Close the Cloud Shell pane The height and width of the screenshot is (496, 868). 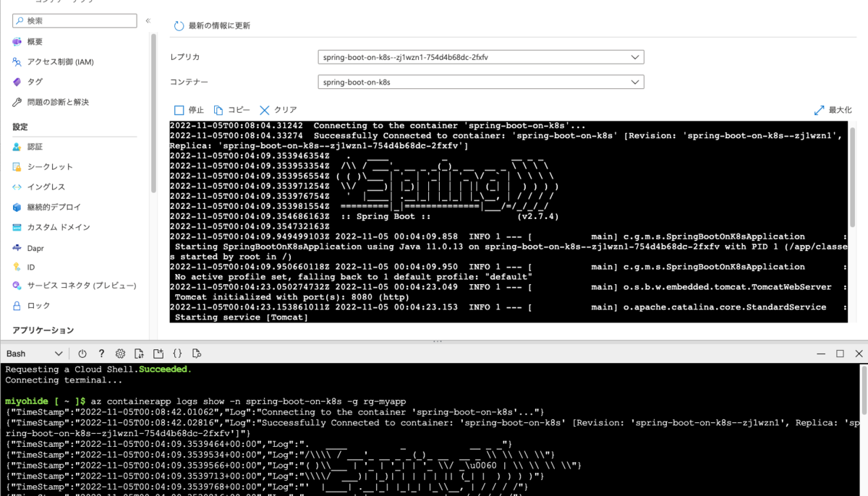click(859, 354)
